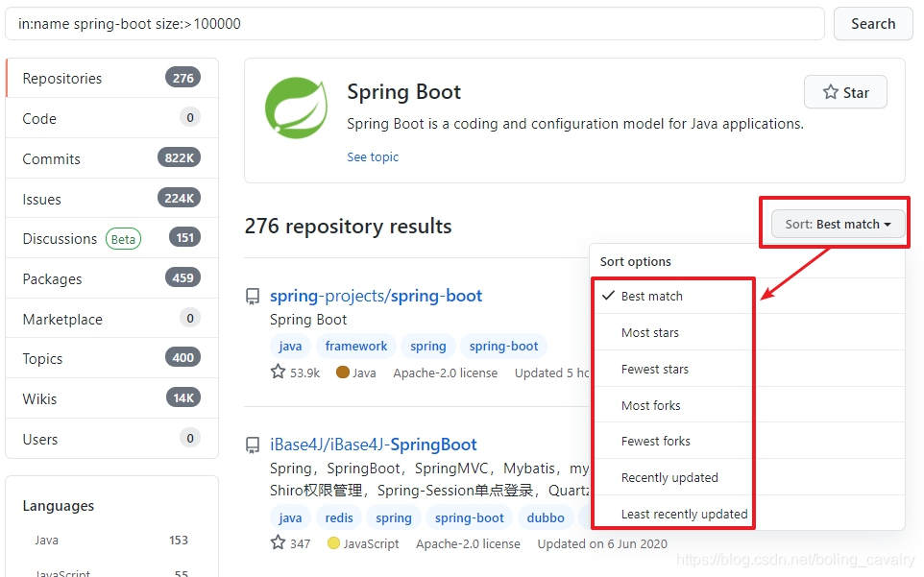
Task: Open the Commits results category
Action: pos(112,158)
